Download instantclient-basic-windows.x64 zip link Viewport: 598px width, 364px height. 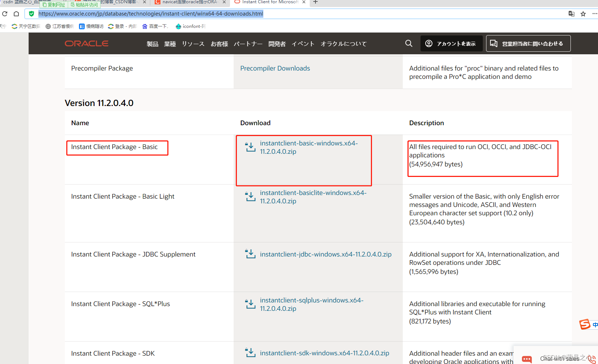[x=309, y=147]
